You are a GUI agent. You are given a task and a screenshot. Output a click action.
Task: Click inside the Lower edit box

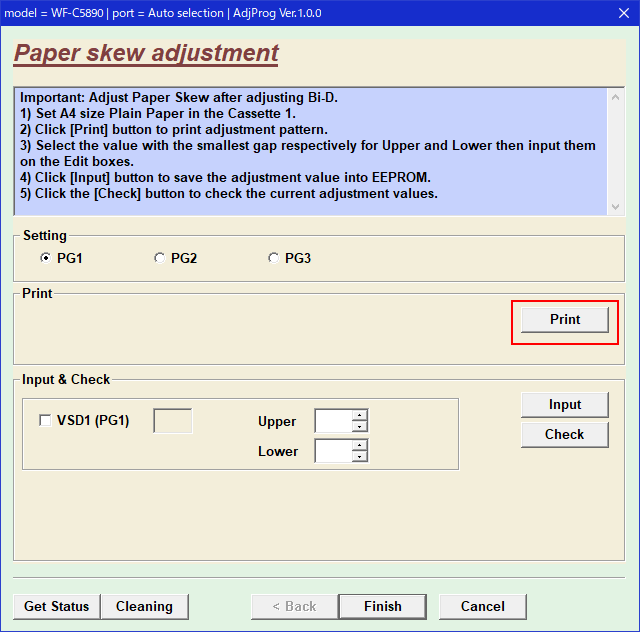(x=333, y=451)
